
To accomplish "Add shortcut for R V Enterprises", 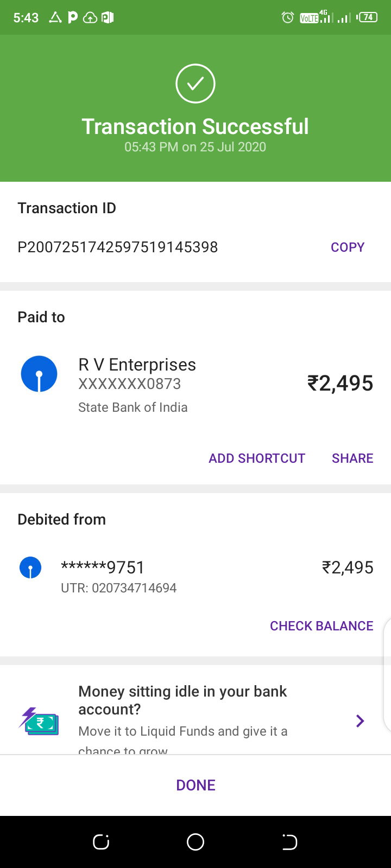I will pyautogui.click(x=257, y=458).
